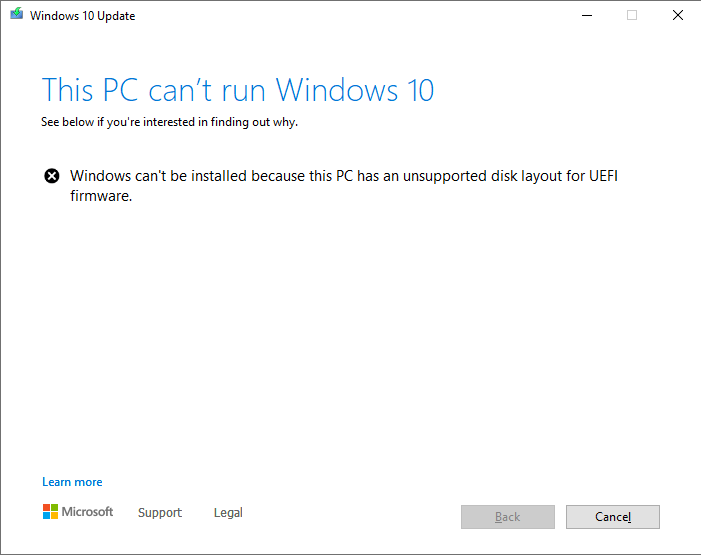Screen dimensions: 701x555
Task: Click the disabled Back button
Action: pos(508,517)
